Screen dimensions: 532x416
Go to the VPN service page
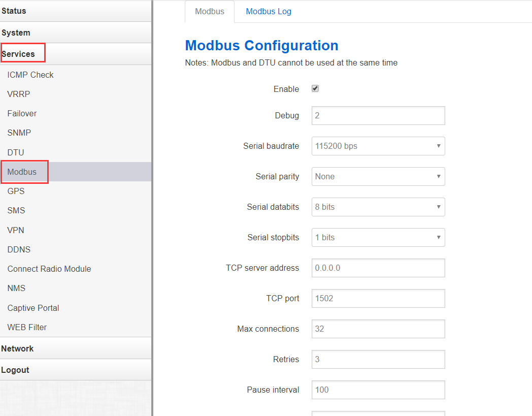tap(16, 230)
